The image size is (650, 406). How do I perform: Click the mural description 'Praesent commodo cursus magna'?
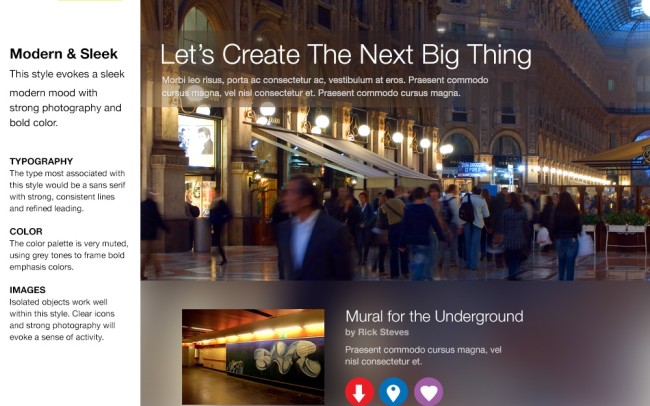click(422, 355)
